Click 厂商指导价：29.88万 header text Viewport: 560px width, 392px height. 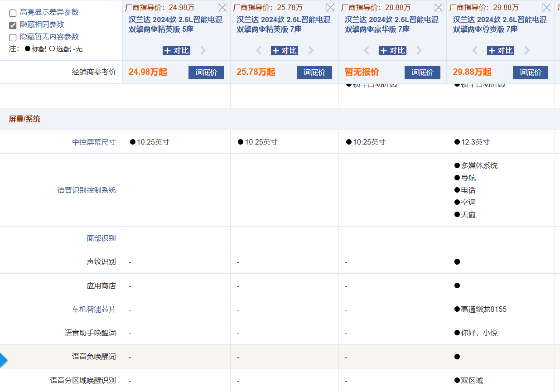tap(484, 7)
